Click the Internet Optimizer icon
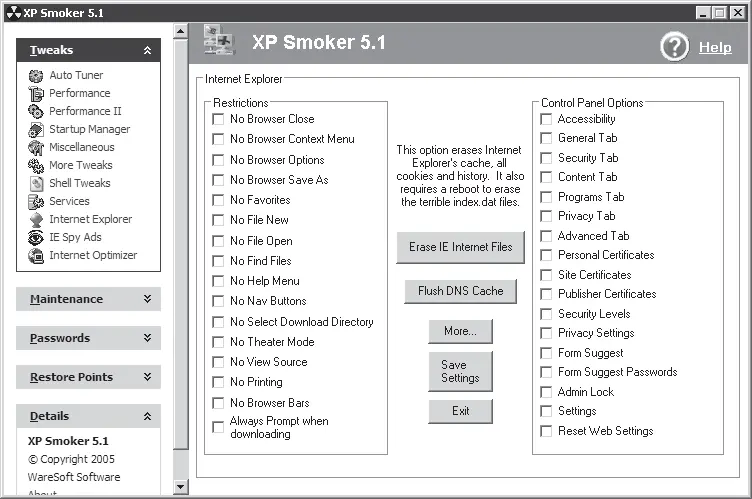752x499 pixels. click(36, 255)
